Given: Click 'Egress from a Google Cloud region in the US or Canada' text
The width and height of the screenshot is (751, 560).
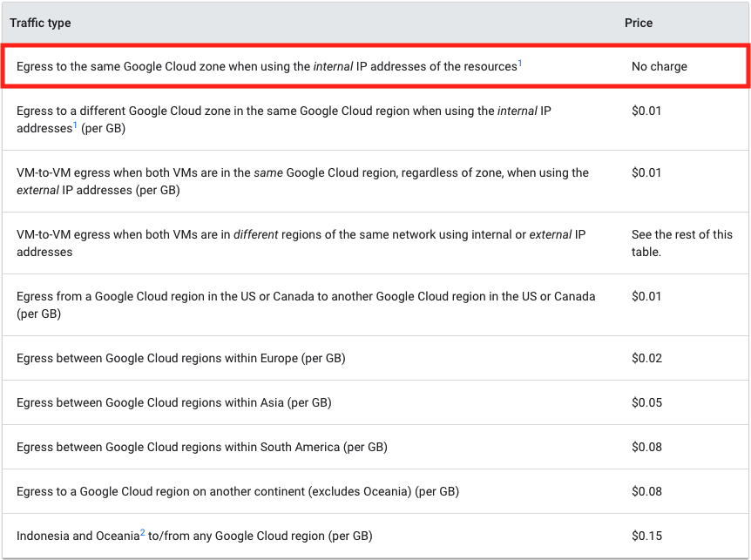Looking at the screenshot, I should click(306, 305).
